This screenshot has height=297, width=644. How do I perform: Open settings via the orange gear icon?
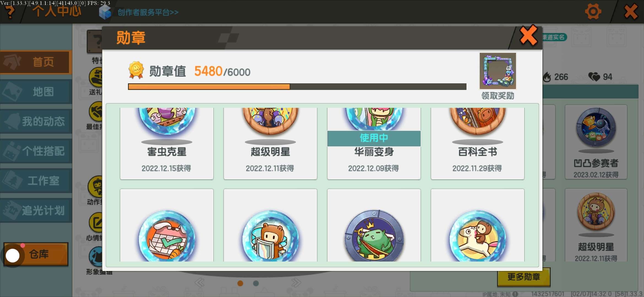593,12
